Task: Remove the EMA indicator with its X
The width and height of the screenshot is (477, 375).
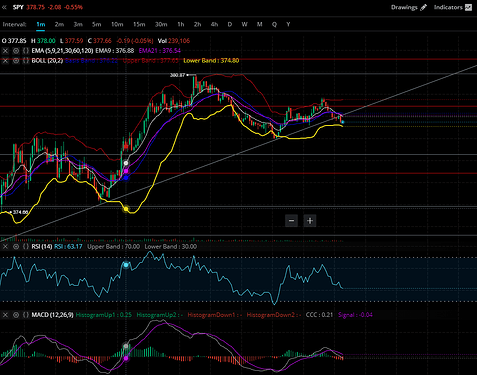Action: pos(5,51)
